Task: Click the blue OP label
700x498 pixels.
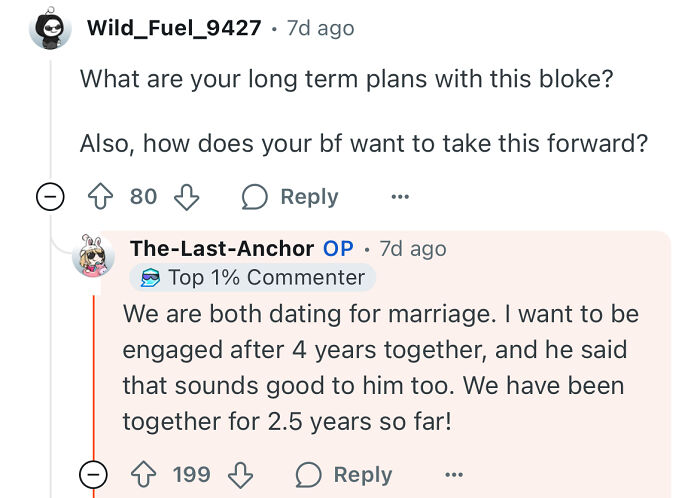Action: 338,248
